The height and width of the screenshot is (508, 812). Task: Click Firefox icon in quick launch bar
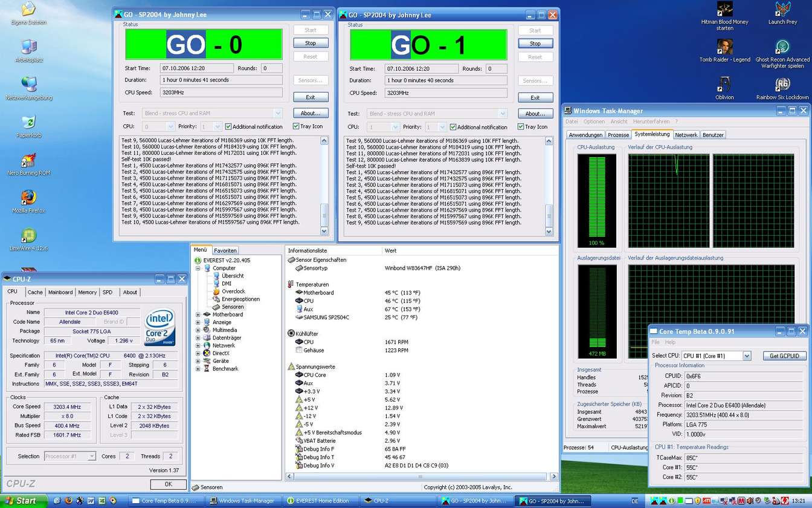68,501
